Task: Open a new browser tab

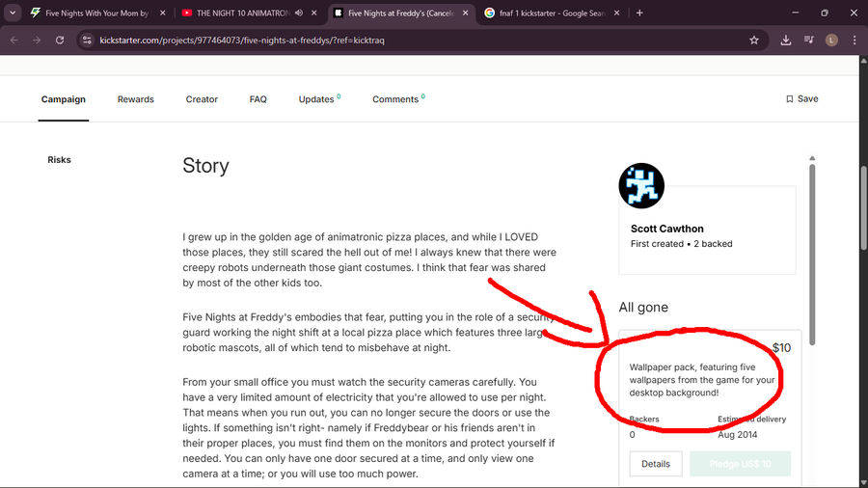Action: (639, 13)
